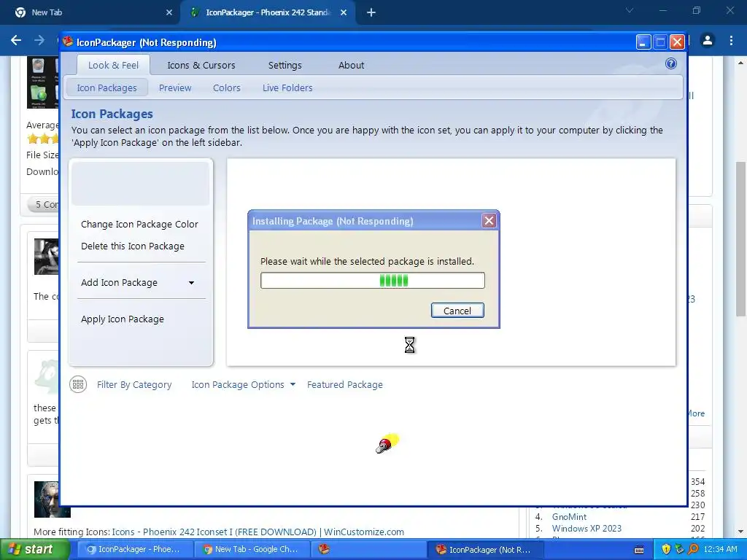Click the Filter By Category grid icon
747x560 pixels.
click(78, 384)
